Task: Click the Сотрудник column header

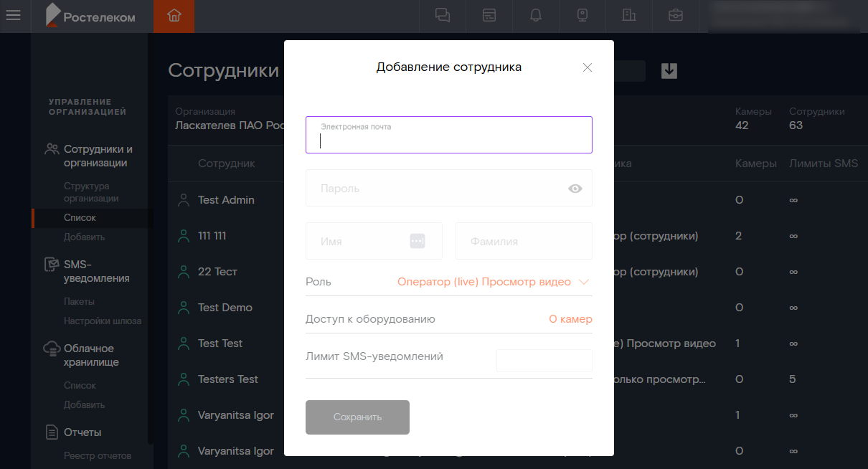Action: coord(227,164)
